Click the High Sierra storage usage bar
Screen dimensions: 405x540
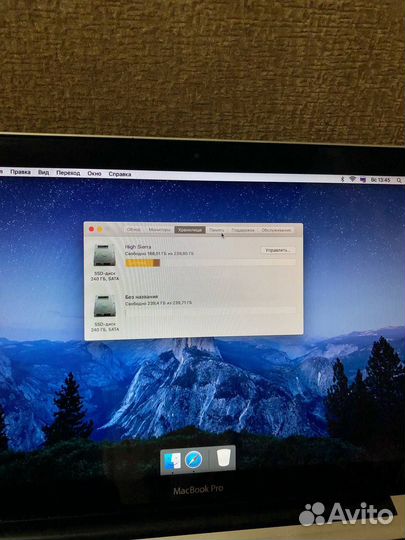pyautogui.click(x=210, y=263)
